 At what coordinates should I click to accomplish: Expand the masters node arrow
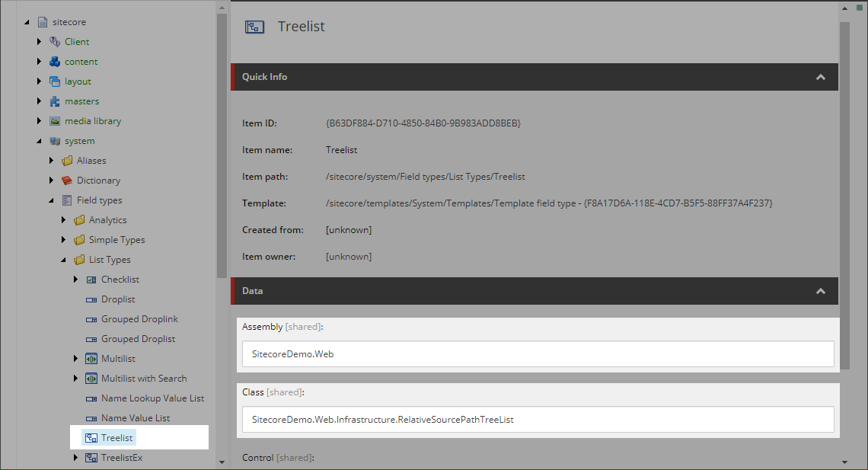click(39, 101)
